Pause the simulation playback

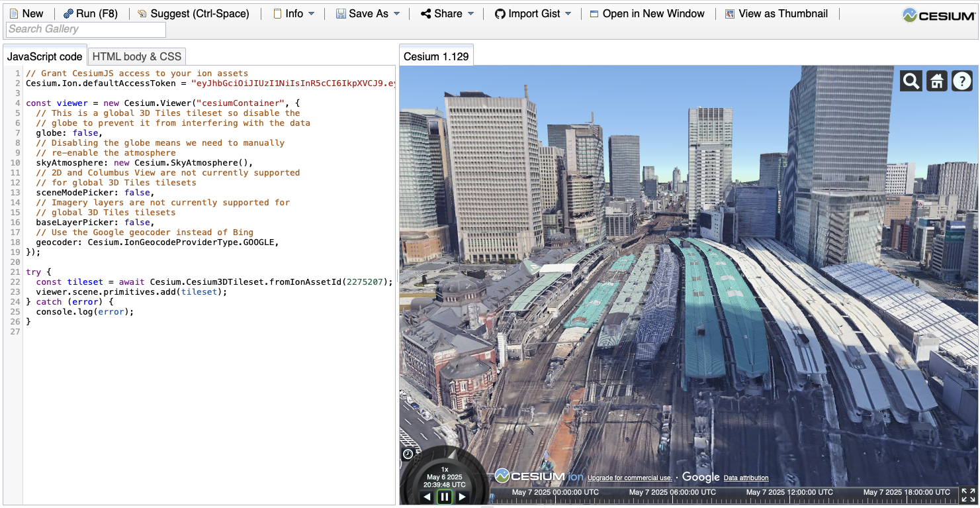pos(444,496)
